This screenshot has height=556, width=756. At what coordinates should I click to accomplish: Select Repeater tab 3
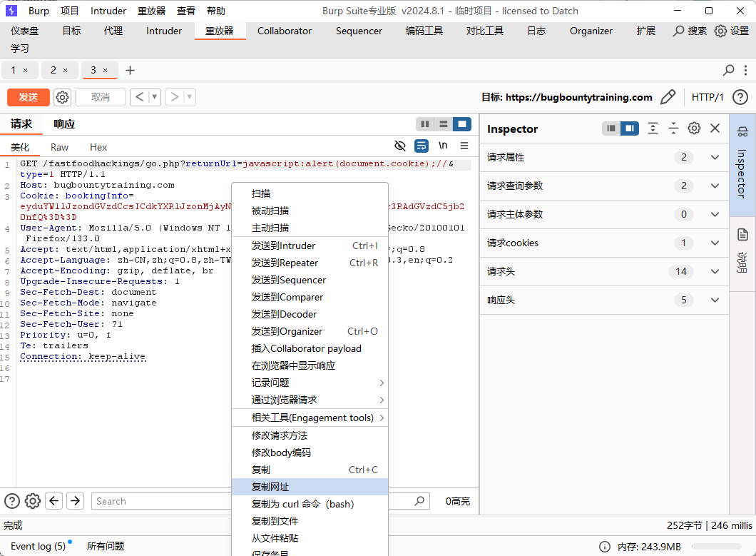pyautogui.click(x=93, y=71)
